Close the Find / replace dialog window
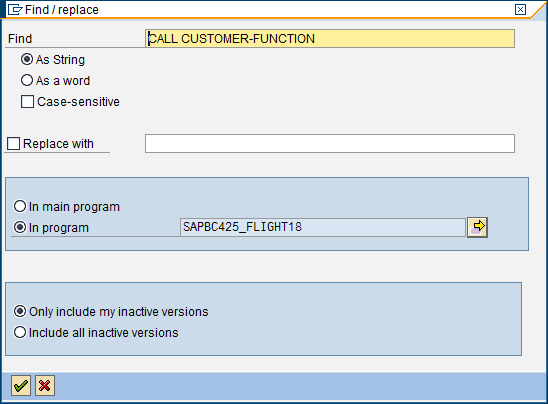Viewport: 548px width, 404px height. [x=520, y=9]
